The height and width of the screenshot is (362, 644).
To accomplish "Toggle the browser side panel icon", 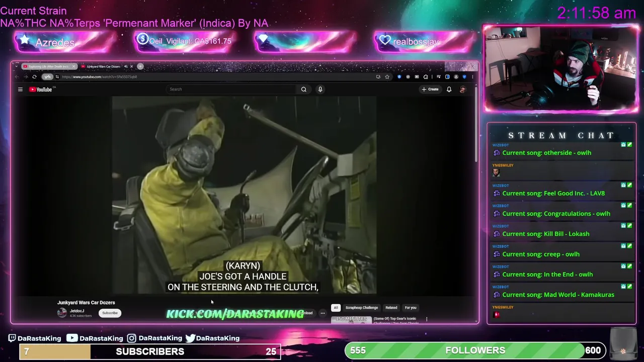I will tap(447, 76).
